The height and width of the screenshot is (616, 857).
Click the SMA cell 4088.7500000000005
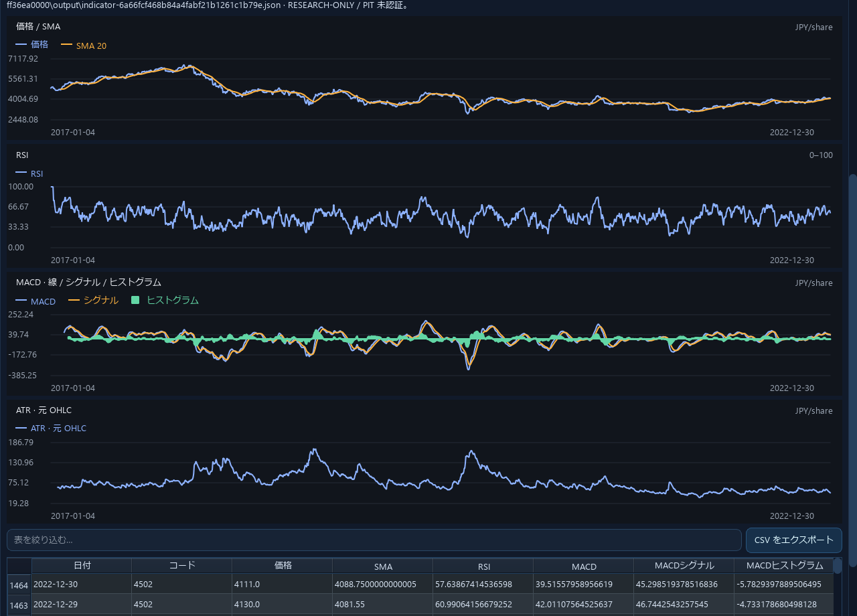click(x=383, y=585)
